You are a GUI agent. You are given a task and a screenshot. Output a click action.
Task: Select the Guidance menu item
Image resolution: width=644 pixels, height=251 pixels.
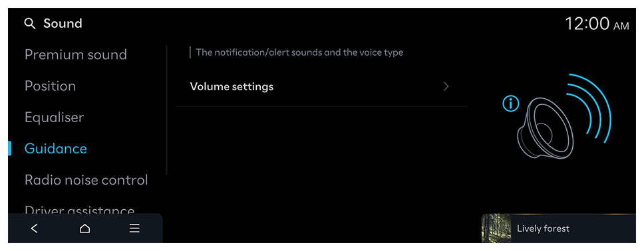(x=56, y=149)
